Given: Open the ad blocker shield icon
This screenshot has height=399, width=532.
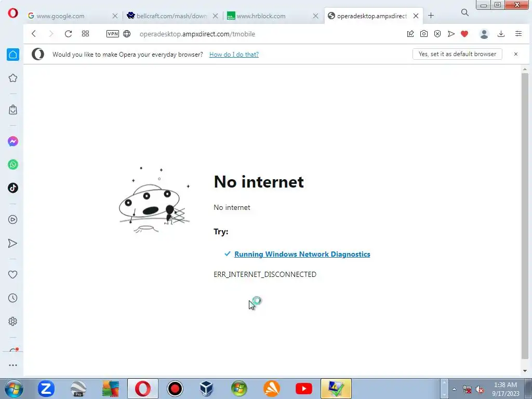Looking at the screenshot, I should [x=437, y=34].
